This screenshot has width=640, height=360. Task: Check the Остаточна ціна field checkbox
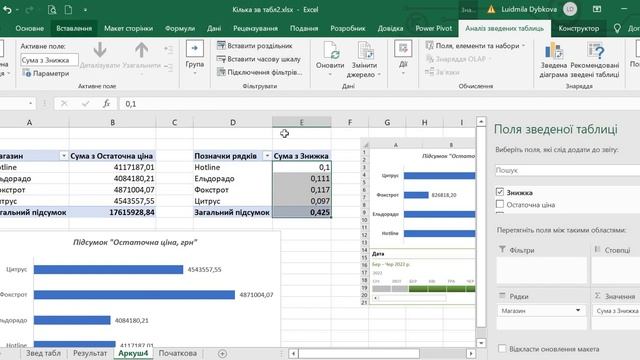tap(500, 204)
